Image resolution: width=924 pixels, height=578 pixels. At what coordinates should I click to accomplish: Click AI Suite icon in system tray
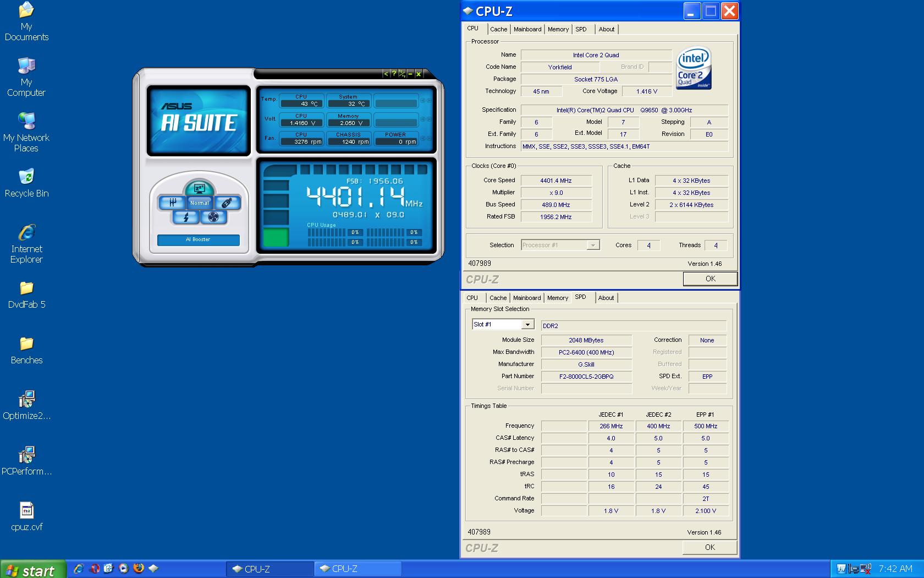pyautogui.click(x=841, y=569)
